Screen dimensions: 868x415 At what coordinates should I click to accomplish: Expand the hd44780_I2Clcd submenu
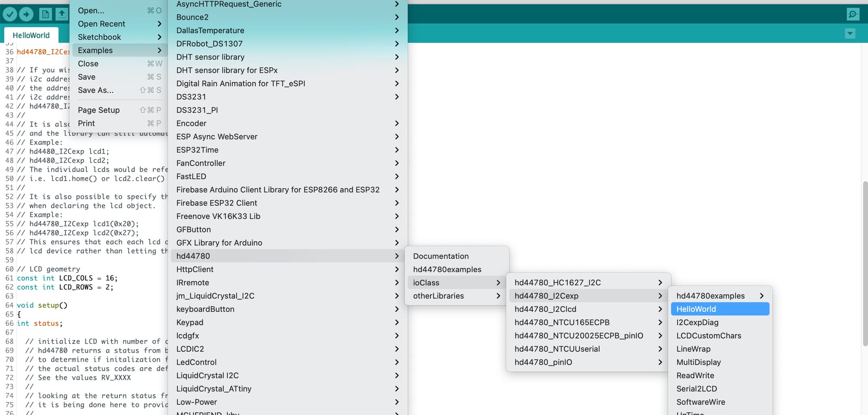point(589,309)
